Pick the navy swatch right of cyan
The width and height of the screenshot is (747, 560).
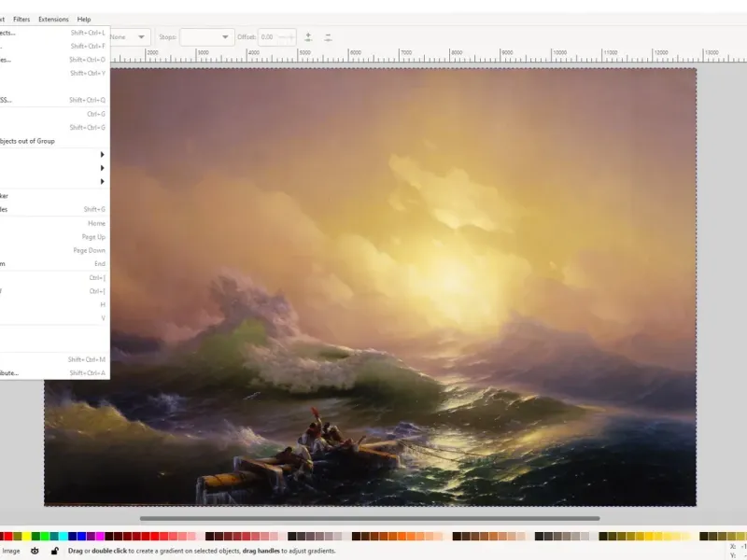[x=73, y=537]
